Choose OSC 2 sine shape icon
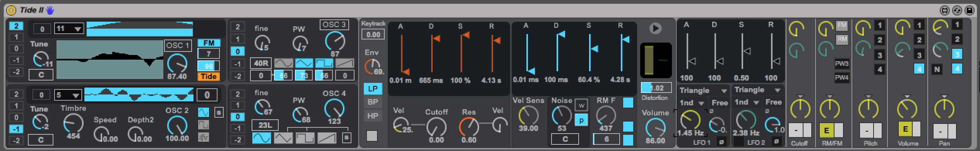This screenshot has height=151, width=980. pyautogui.click(x=204, y=112)
